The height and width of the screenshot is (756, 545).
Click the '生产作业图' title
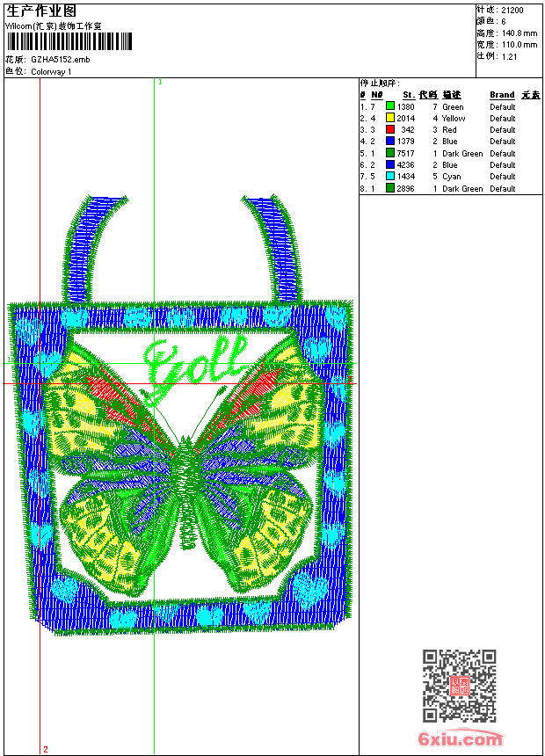[41, 11]
